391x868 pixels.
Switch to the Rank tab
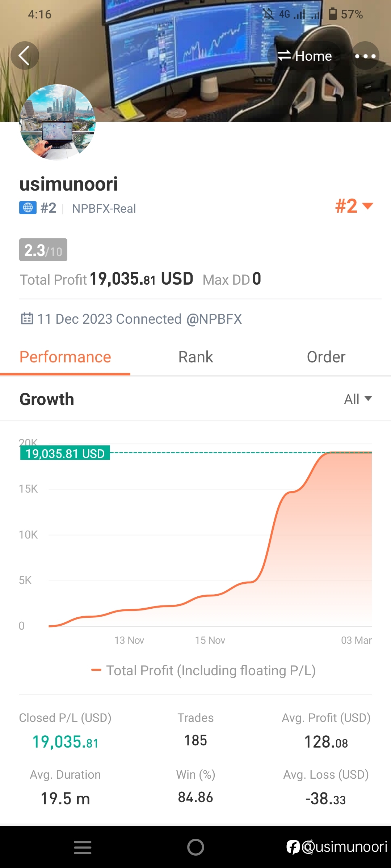[195, 357]
